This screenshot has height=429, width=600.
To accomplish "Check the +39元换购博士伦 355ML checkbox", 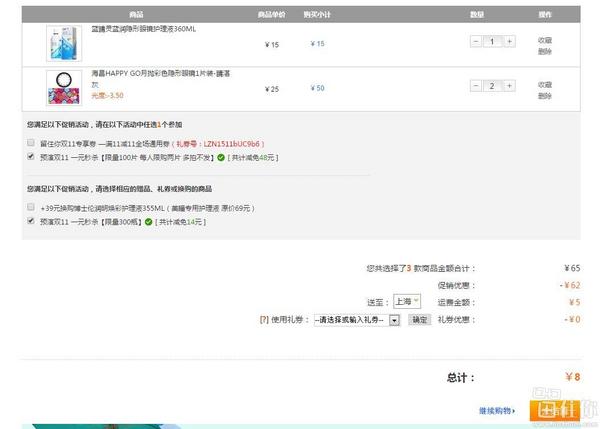I will (31, 207).
